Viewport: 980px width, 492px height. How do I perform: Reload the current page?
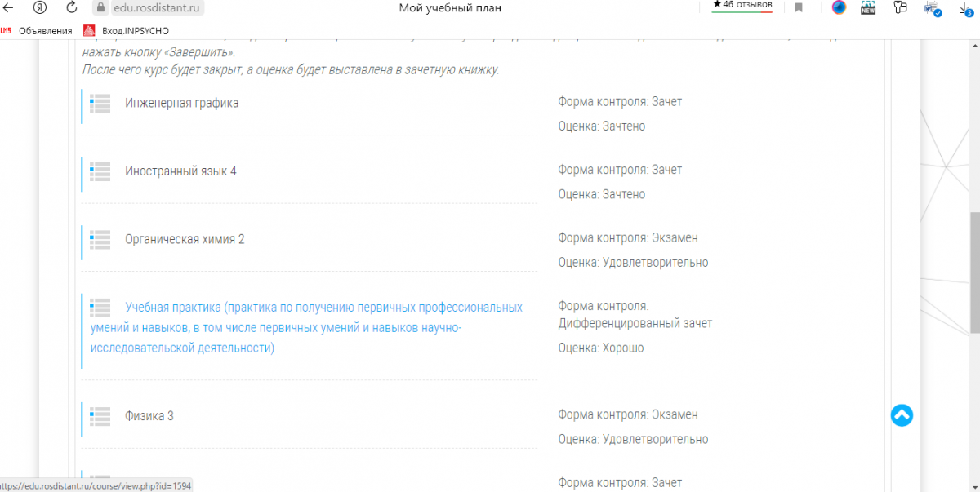71,8
